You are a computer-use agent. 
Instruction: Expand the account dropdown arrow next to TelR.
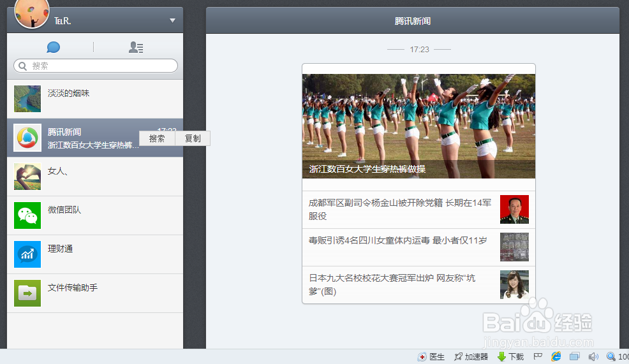[172, 20]
